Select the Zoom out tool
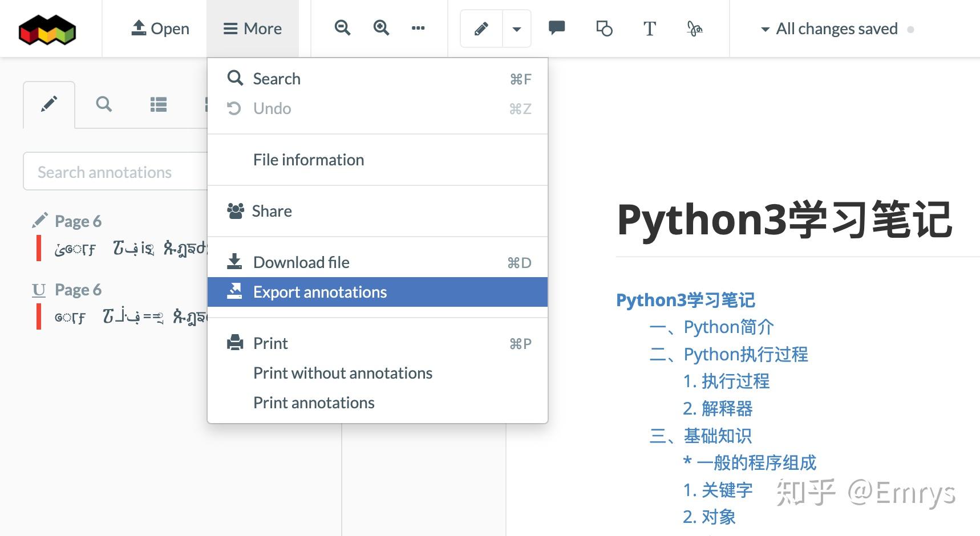 [342, 28]
